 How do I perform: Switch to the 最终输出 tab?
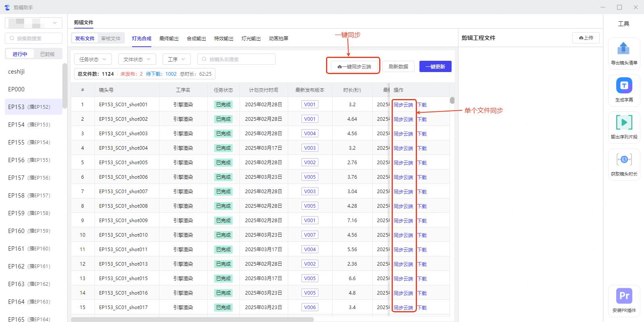(x=169, y=39)
